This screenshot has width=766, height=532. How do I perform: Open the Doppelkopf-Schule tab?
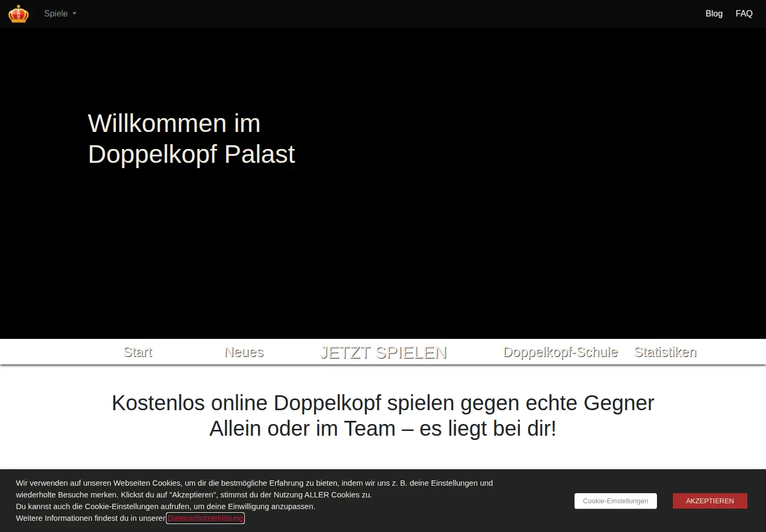561,352
